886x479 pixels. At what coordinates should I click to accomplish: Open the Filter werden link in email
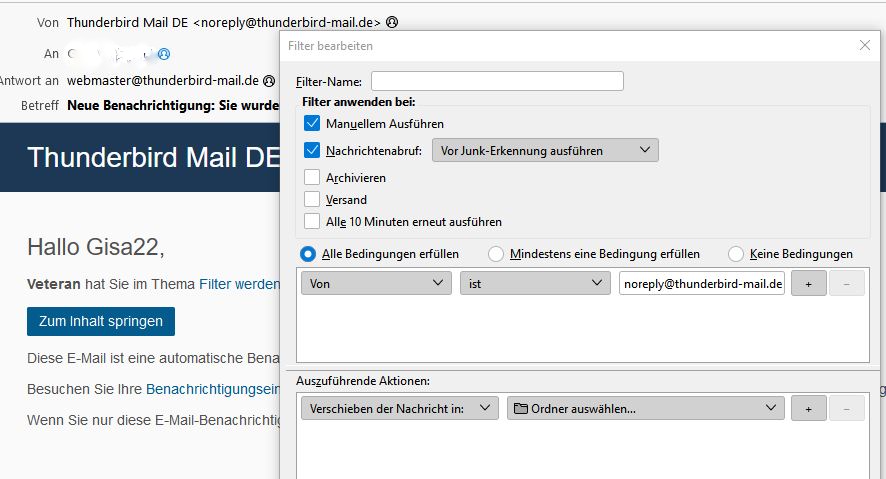[239, 284]
